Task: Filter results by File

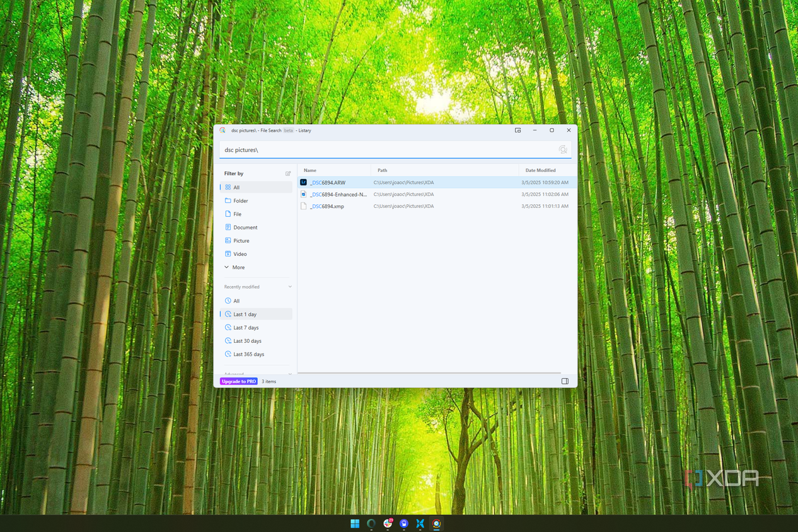Action: (x=256, y=214)
